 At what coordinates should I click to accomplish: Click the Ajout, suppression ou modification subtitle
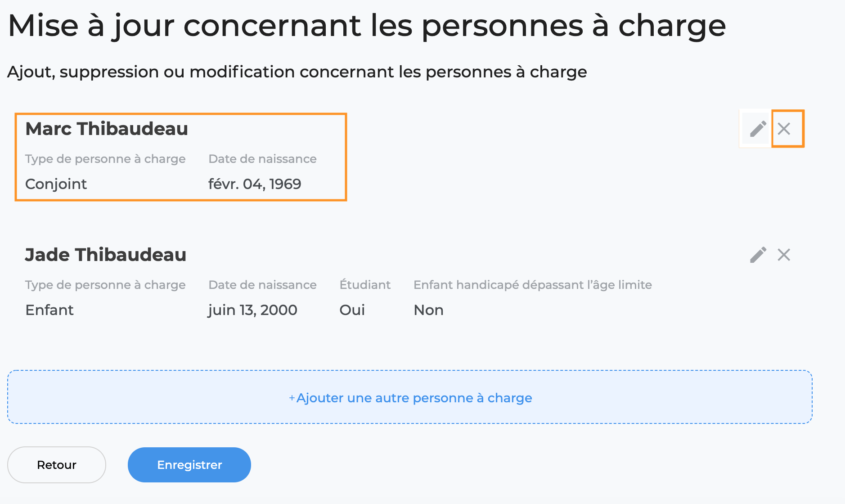pyautogui.click(x=297, y=72)
